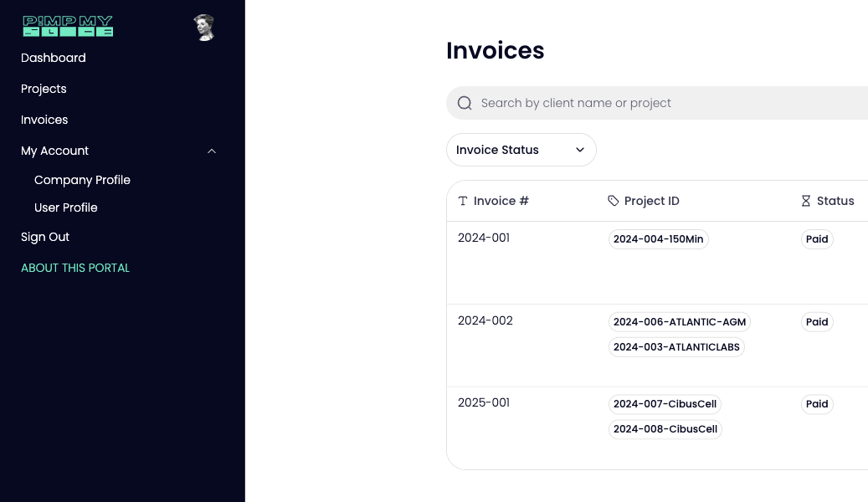Viewport: 868px width, 502px height.
Task: Click the tag icon beside Project ID header
Action: tap(613, 201)
